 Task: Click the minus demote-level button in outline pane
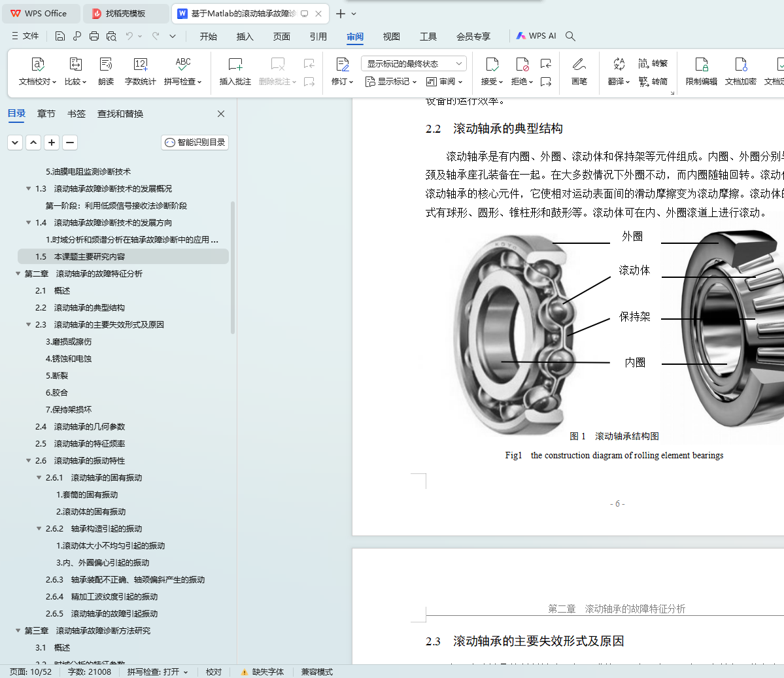(70, 143)
